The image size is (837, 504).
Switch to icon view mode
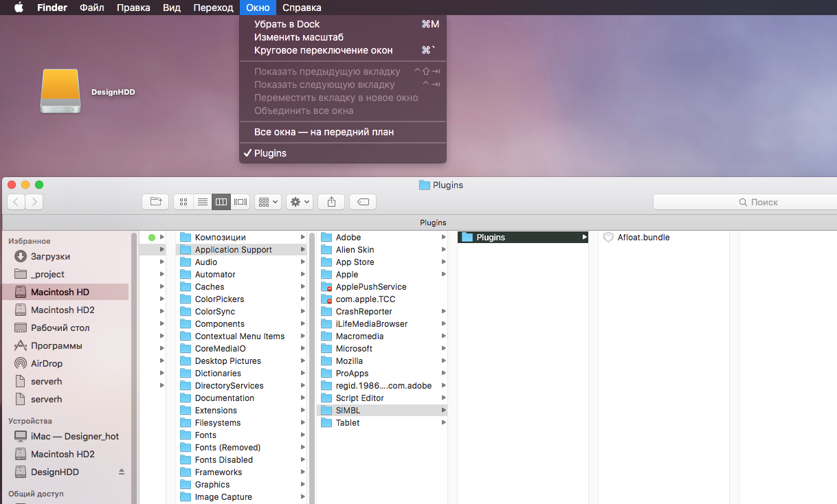[183, 202]
